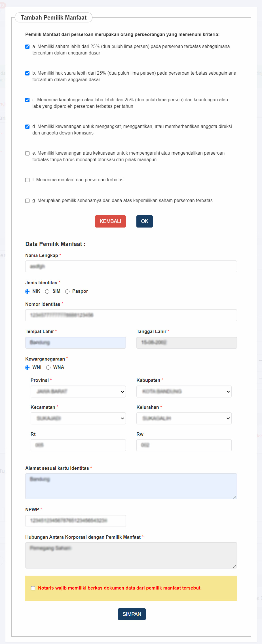The width and height of the screenshot is (262, 644).
Task: Check the Notaris wajib memiliki berkas checkbox
Action: tap(33, 588)
